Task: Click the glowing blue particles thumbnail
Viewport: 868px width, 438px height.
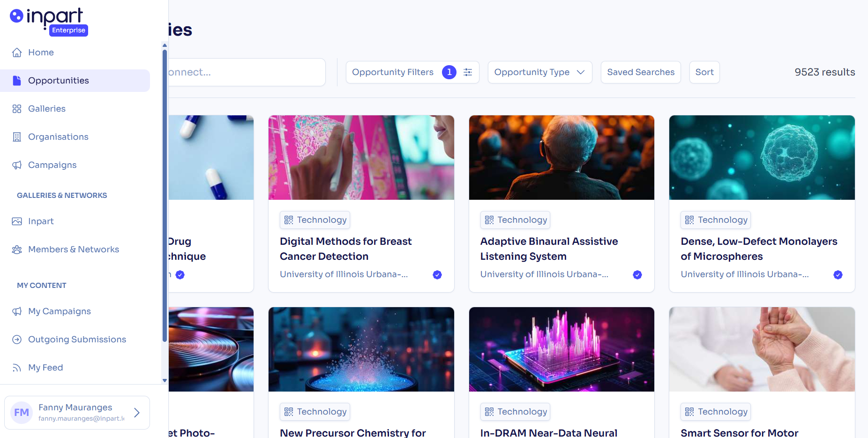Action: 361,349
